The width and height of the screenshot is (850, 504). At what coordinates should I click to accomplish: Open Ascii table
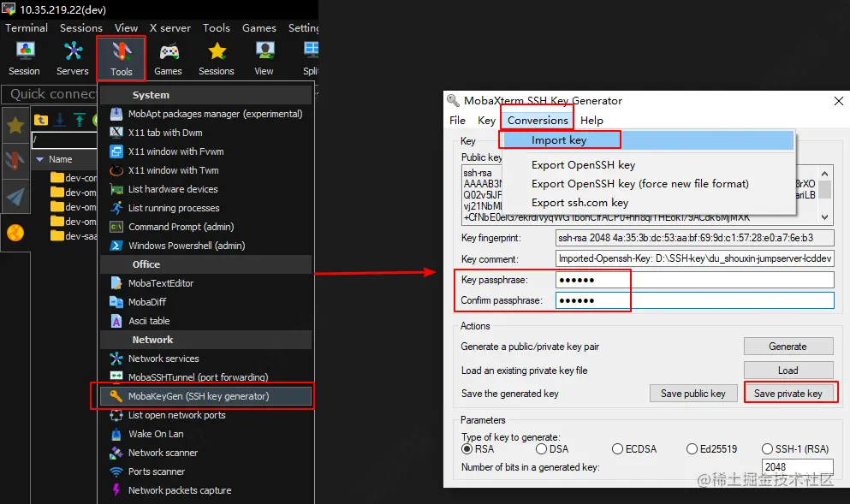pyautogui.click(x=206, y=321)
